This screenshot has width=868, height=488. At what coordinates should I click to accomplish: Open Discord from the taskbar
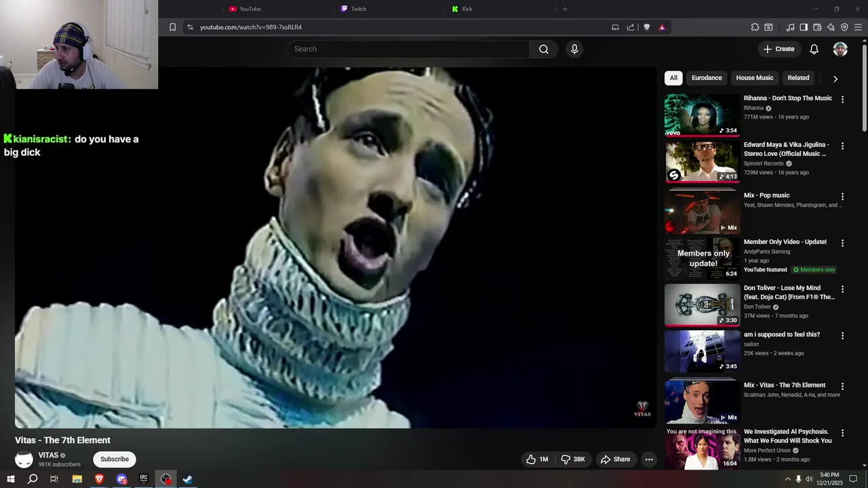pos(121,479)
